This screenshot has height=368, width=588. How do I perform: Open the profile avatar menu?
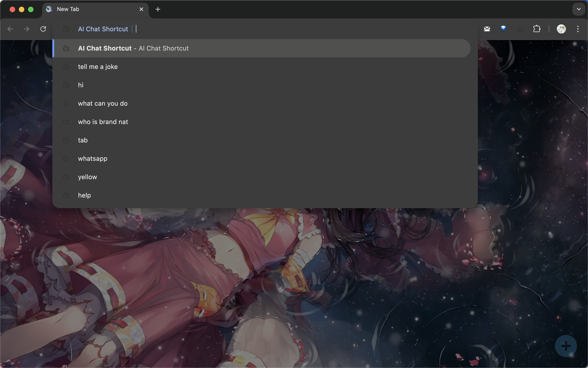point(561,29)
